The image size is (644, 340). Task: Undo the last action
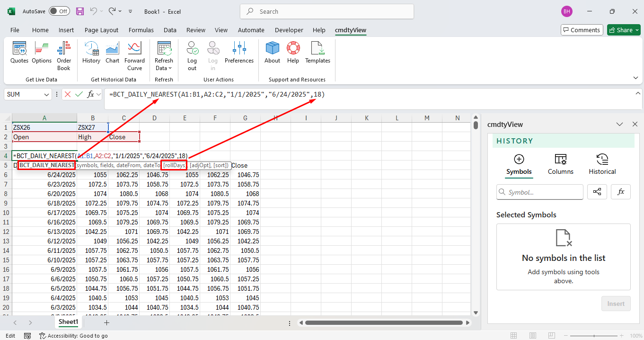coord(94,11)
